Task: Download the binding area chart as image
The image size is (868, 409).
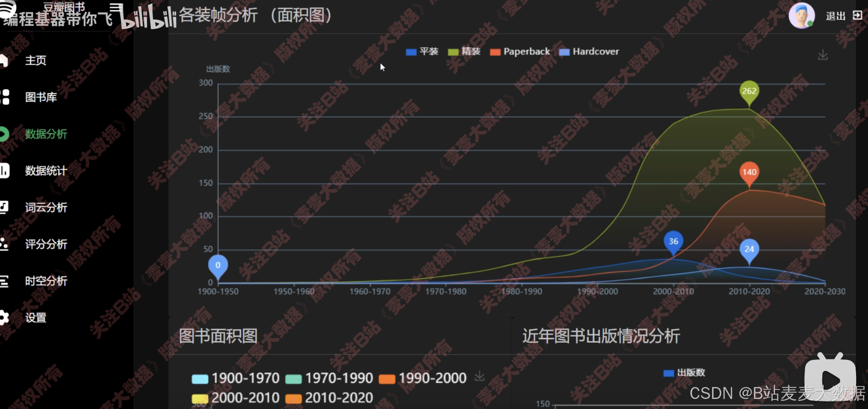Action: 823,55
